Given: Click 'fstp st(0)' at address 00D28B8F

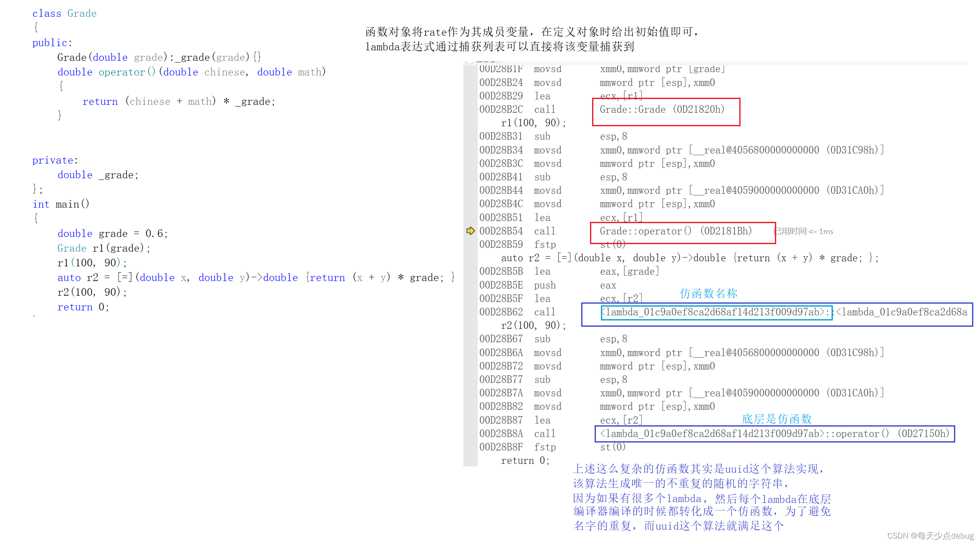Looking at the screenshot, I should pos(553,447).
